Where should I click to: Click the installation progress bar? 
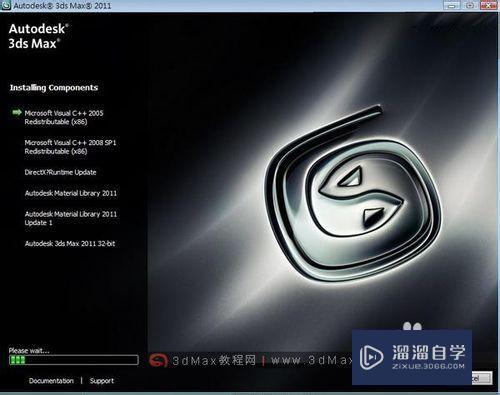74,360
